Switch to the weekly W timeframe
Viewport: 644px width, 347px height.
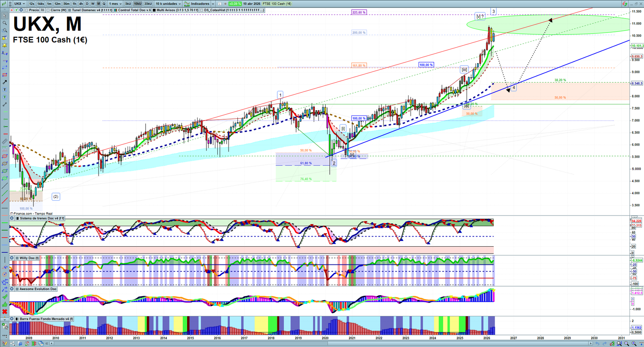pyautogui.click(x=93, y=4)
